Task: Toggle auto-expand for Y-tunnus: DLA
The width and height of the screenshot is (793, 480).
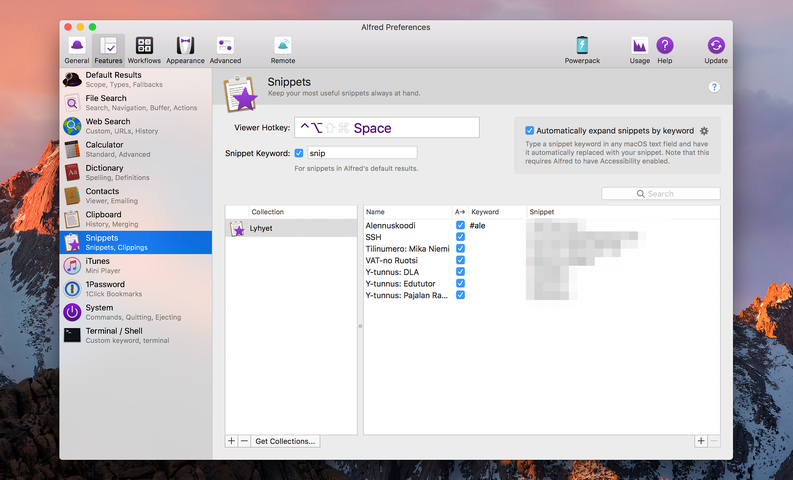Action: (x=460, y=272)
